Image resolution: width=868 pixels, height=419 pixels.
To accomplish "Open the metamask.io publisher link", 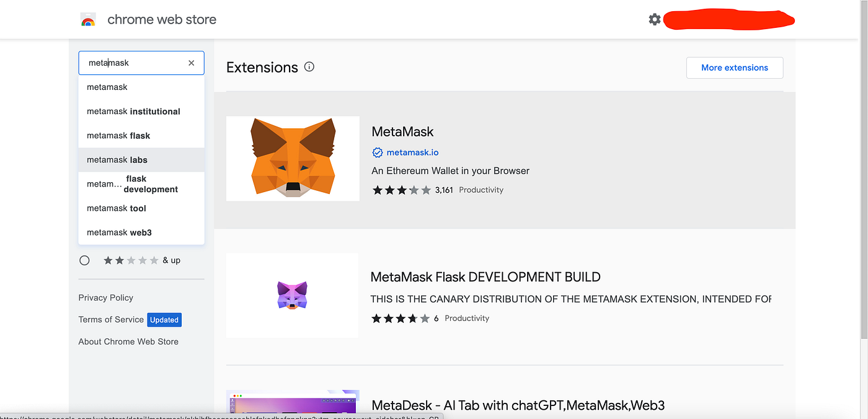I will click(x=412, y=152).
